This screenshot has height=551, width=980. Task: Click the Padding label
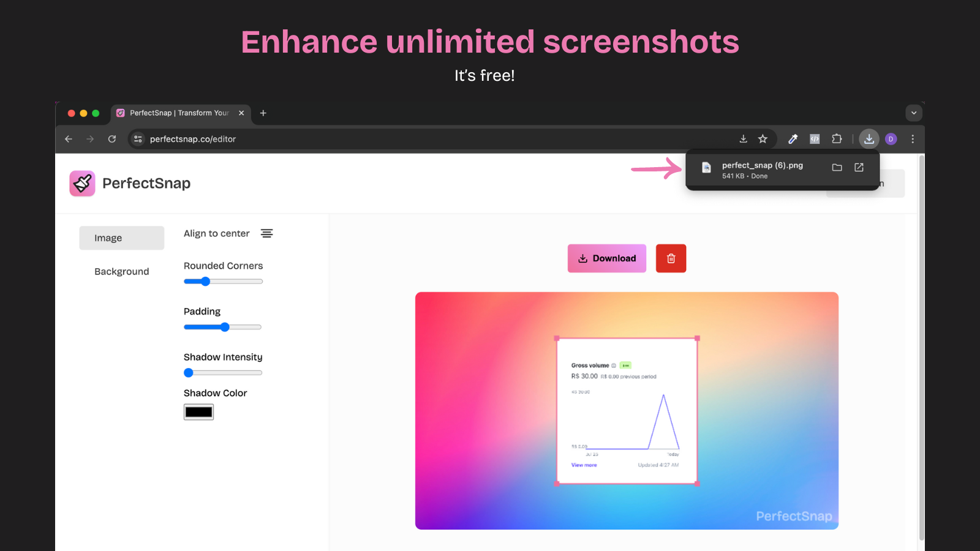point(202,312)
